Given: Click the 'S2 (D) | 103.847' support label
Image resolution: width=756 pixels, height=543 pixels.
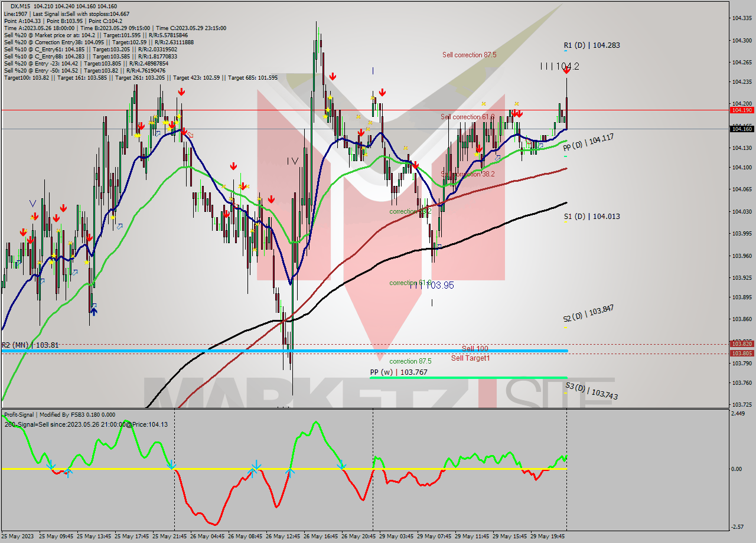Looking at the screenshot, I should pos(588,313).
